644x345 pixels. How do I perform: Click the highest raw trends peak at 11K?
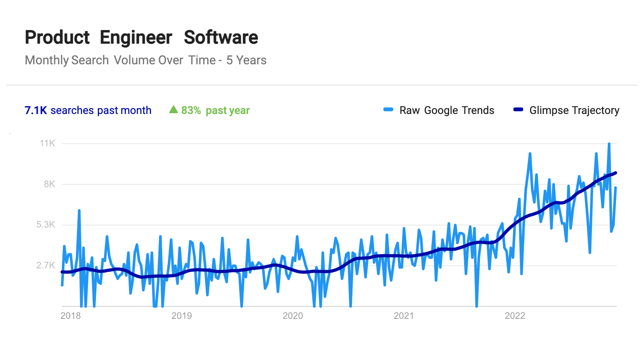click(609, 144)
